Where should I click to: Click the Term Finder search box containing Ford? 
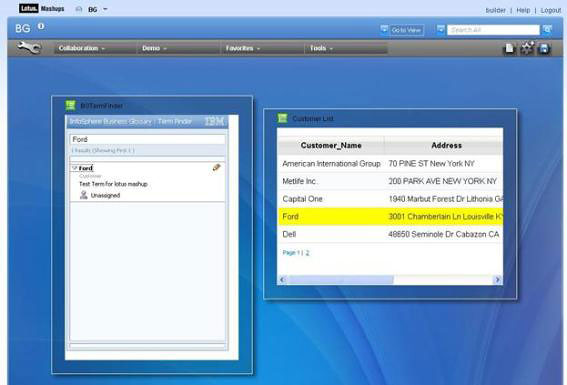147,139
